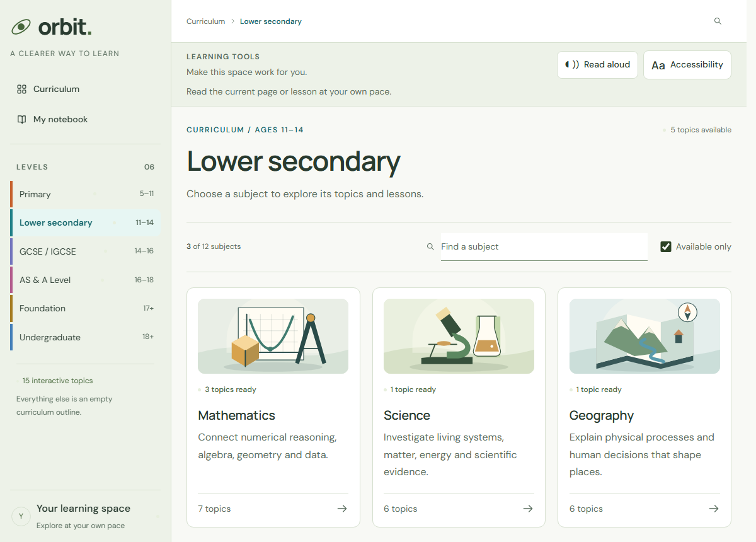Open Science via its arrow icon
Viewport: 756px width, 542px height.
pyautogui.click(x=528, y=509)
